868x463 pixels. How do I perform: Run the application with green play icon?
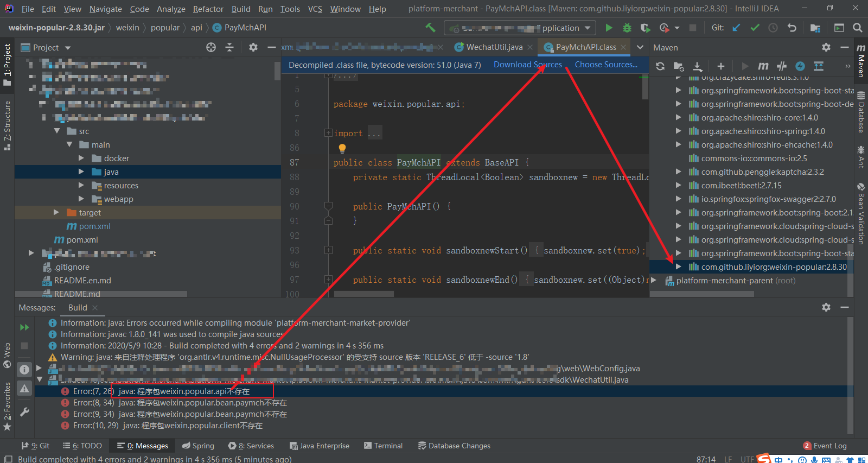[x=609, y=28]
